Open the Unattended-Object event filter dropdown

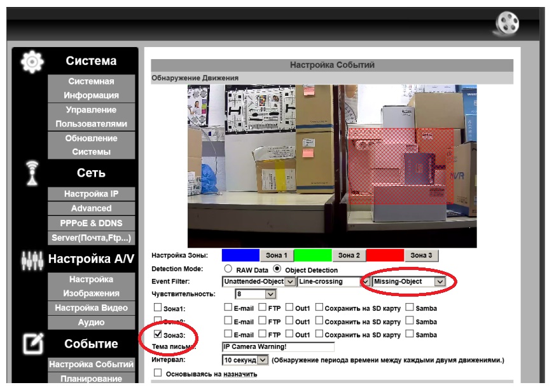(259, 281)
